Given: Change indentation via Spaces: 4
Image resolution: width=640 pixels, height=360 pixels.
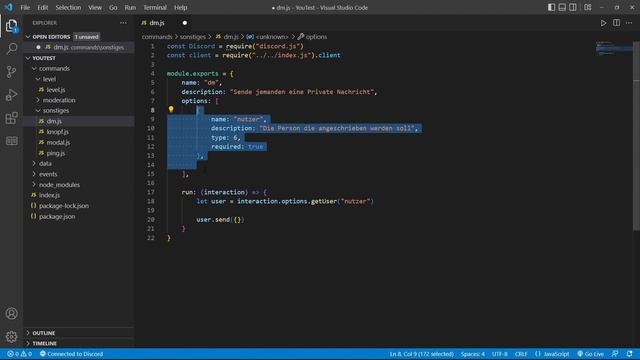Looking at the screenshot, I should pyautogui.click(x=473, y=354).
